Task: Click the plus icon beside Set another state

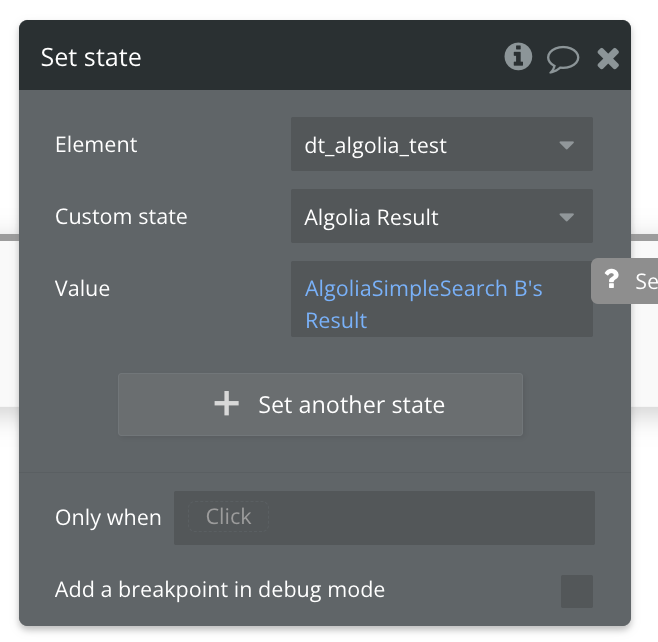Action: pyautogui.click(x=227, y=404)
